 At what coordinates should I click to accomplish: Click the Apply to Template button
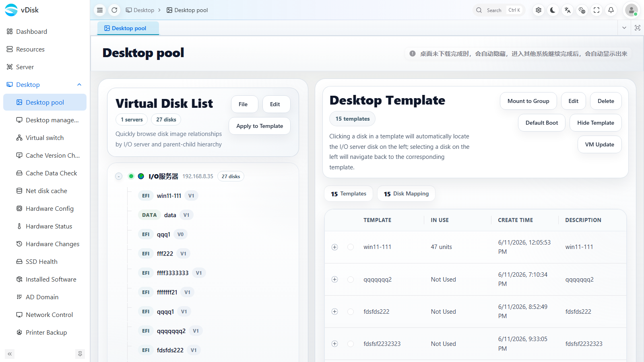pos(260,126)
